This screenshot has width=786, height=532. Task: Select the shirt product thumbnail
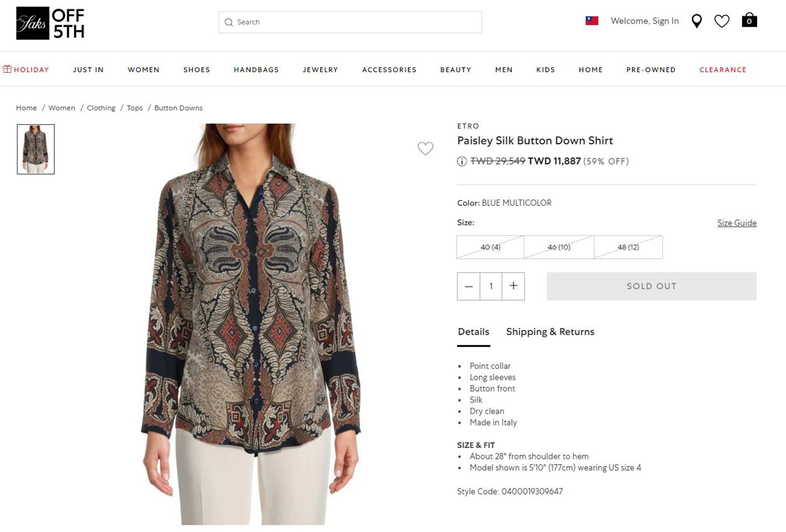tap(36, 149)
